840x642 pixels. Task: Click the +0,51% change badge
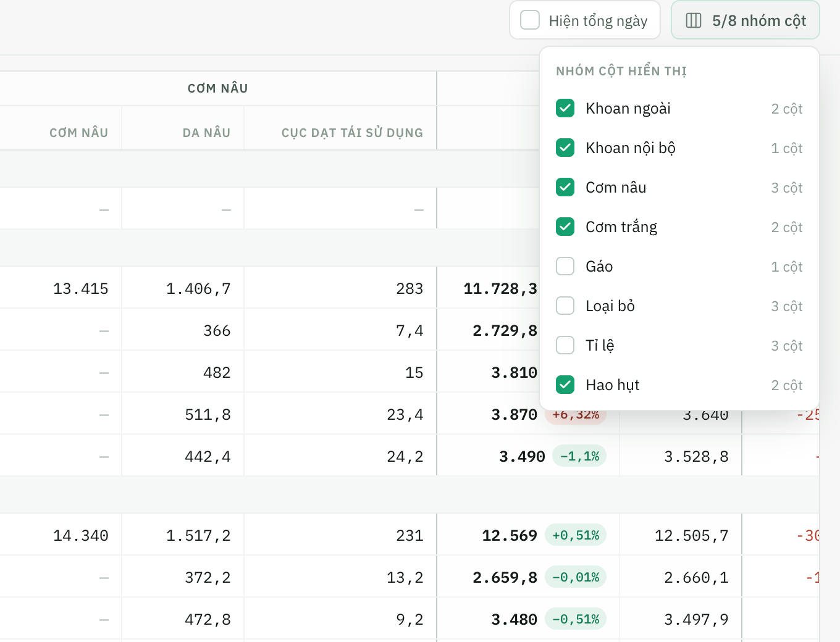point(576,535)
